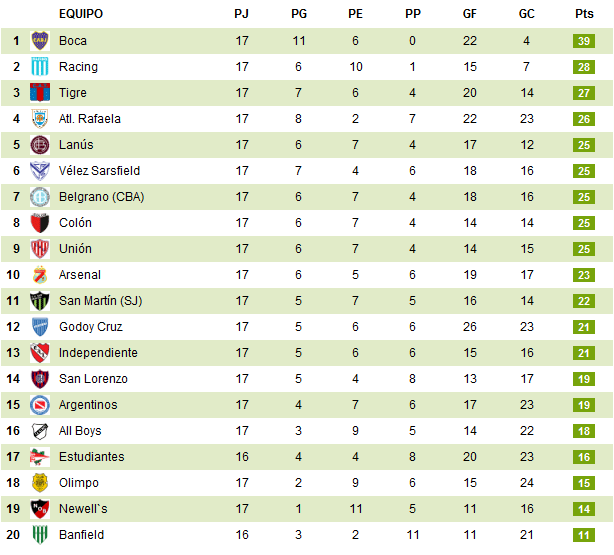
Task: Select the Tigre team badge
Action: point(40,93)
